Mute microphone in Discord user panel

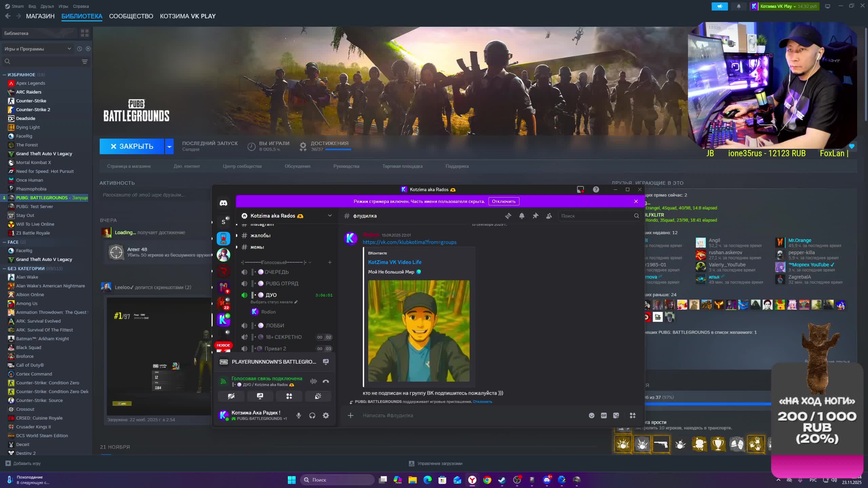pyautogui.click(x=298, y=415)
